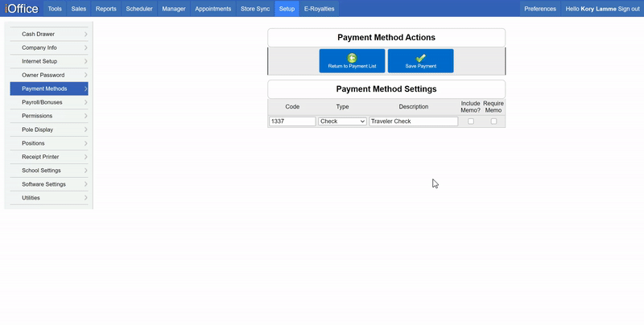
Task: Click the Code field containing 1337
Action: tap(292, 121)
